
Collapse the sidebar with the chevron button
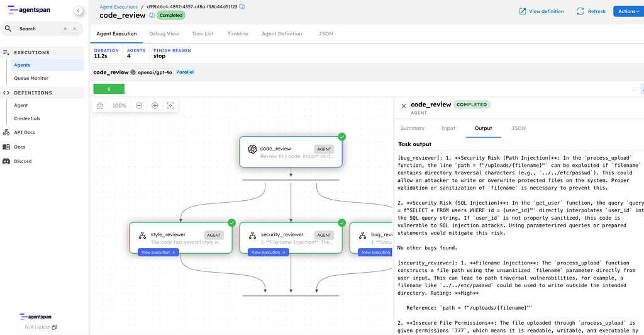78,11
